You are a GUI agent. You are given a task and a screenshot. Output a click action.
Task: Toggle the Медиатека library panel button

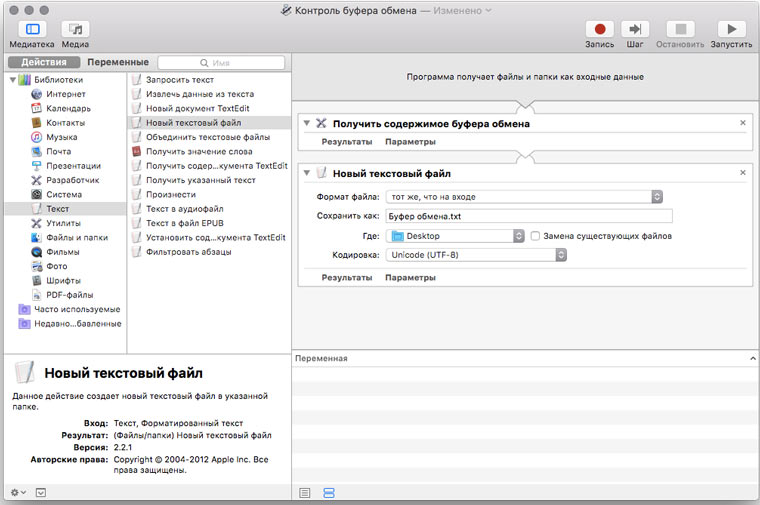32,30
